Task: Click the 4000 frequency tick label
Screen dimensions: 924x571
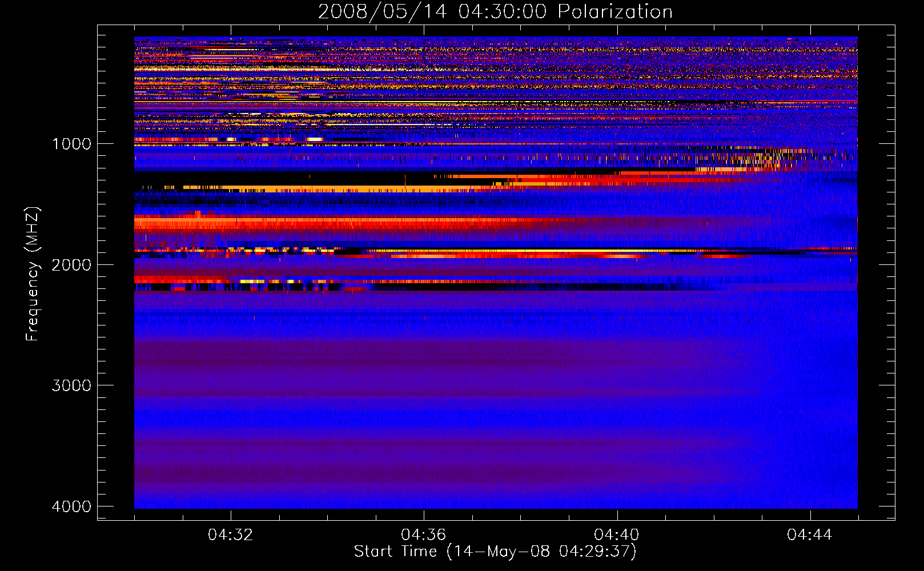Action: [x=71, y=506]
